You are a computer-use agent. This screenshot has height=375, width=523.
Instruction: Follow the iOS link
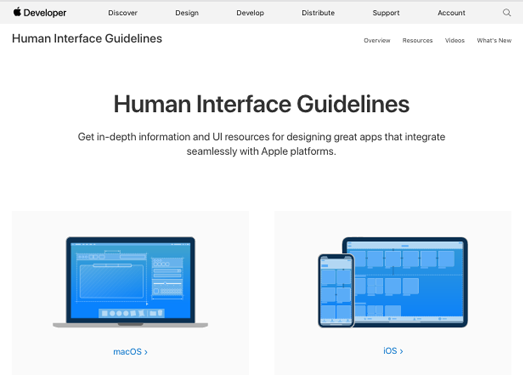tap(393, 351)
